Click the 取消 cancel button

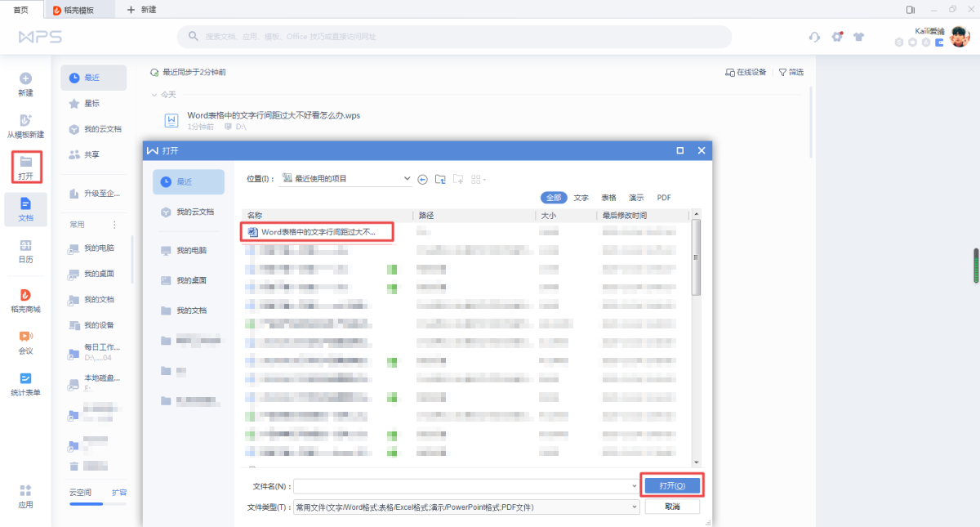pos(671,507)
